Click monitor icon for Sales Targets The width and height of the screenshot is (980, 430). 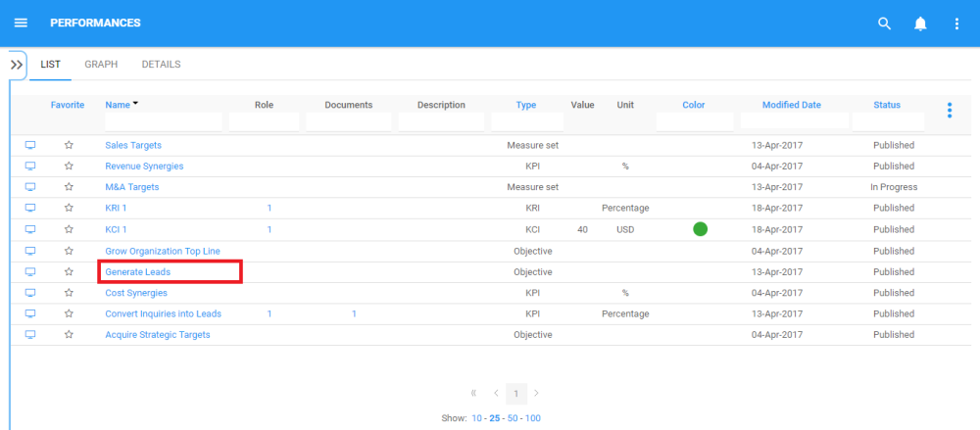pyautogui.click(x=30, y=145)
